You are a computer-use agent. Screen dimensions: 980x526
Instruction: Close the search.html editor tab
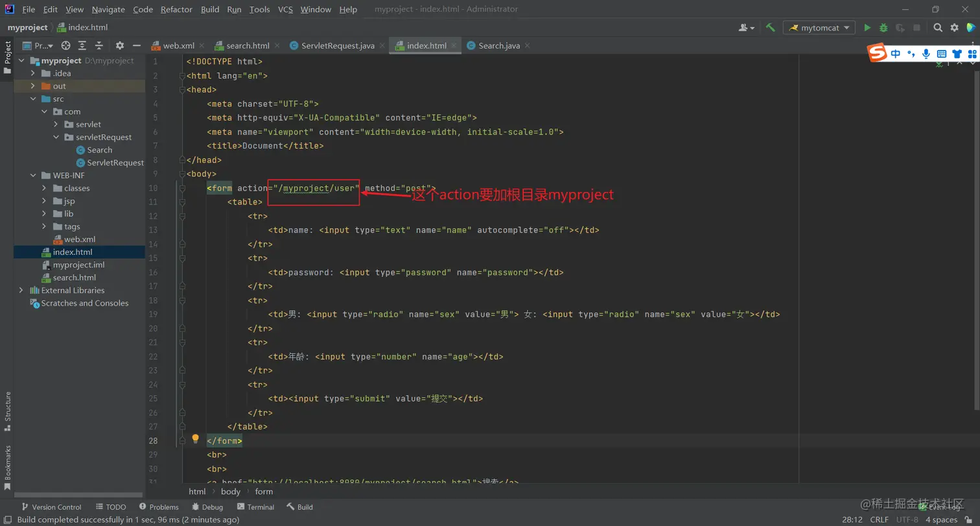coord(277,45)
